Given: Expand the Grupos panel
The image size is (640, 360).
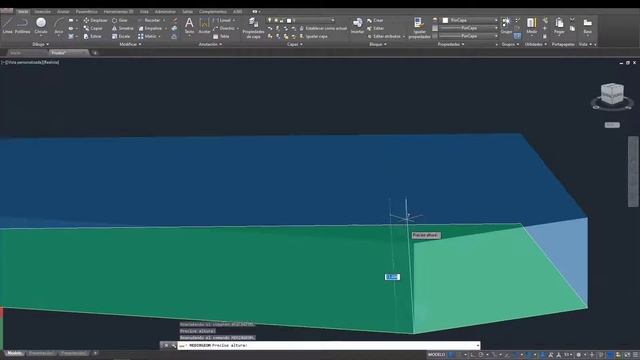Looking at the screenshot, I should (x=510, y=44).
